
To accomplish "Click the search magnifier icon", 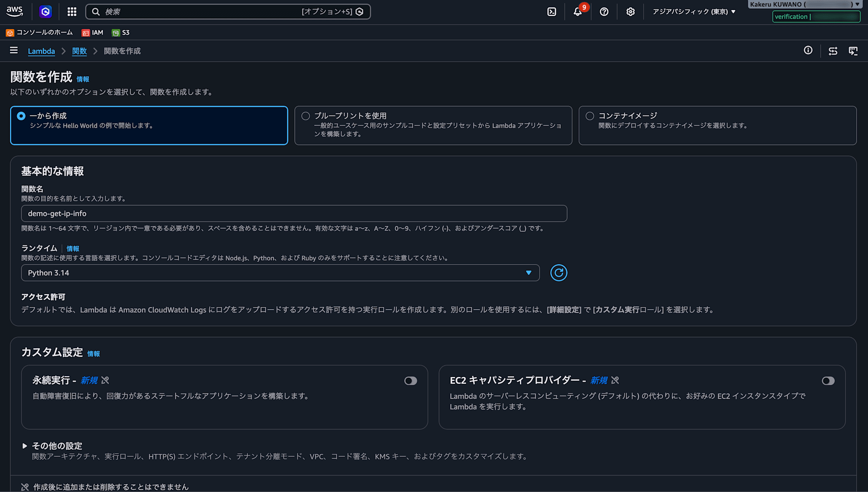I will coord(96,12).
